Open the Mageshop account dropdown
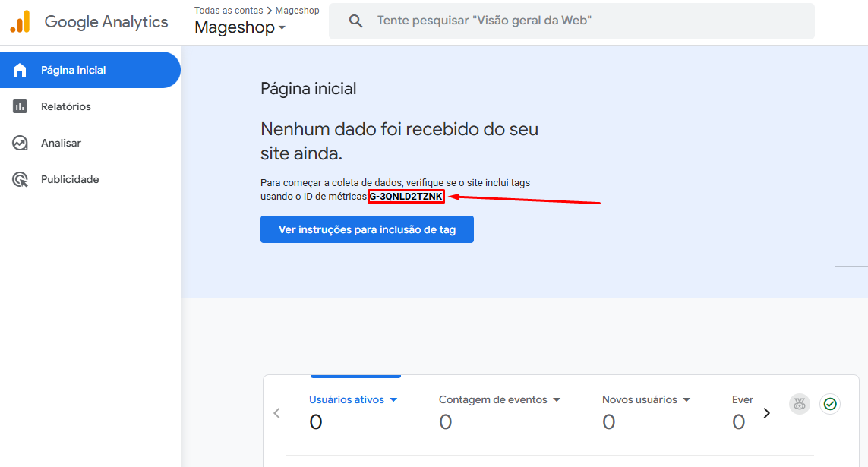 tap(240, 27)
